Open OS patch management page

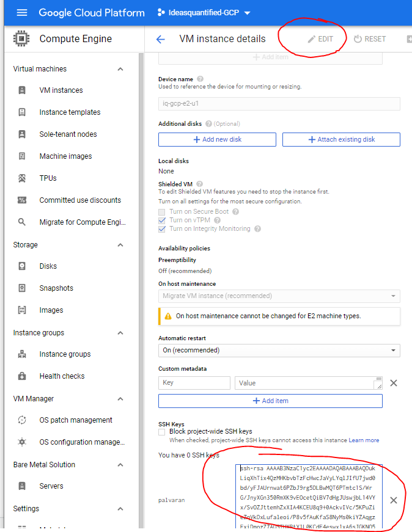(x=76, y=420)
